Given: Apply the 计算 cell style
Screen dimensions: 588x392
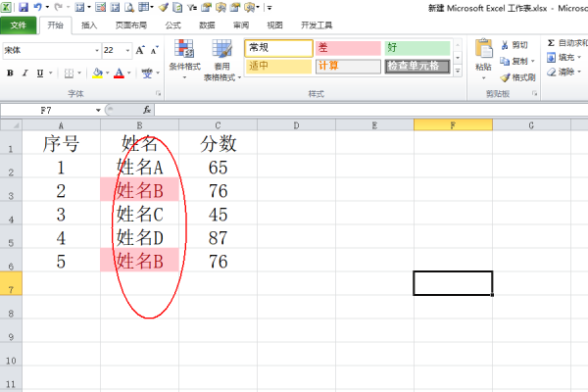Looking at the screenshot, I should [x=348, y=67].
